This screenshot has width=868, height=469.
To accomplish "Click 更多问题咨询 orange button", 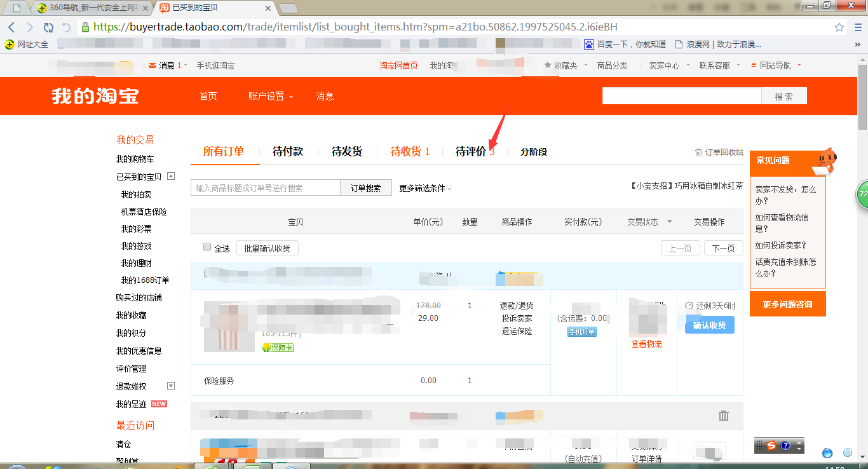I will tap(788, 304).
